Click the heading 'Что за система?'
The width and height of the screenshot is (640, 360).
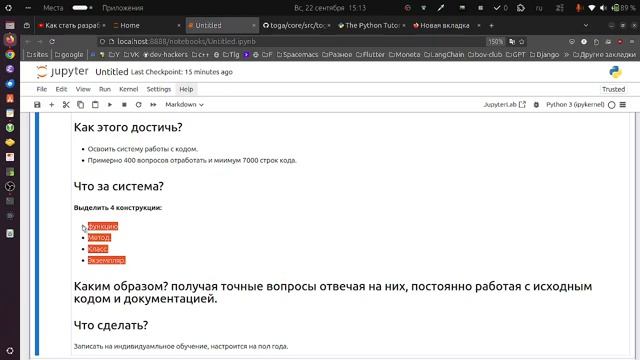[119, 187]
